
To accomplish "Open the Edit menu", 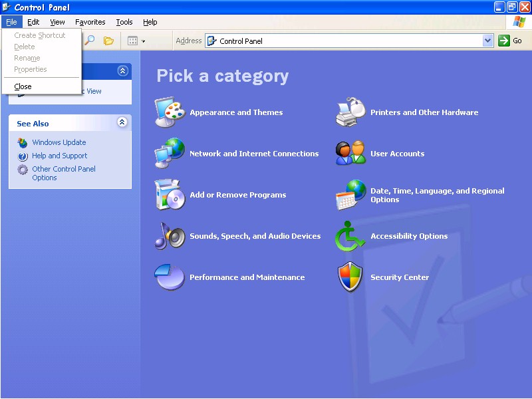I will coord(33,22).
